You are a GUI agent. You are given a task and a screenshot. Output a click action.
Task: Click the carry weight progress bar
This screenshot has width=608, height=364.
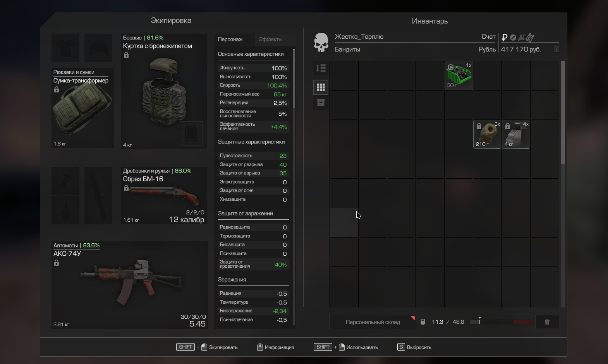click(501, 322)
